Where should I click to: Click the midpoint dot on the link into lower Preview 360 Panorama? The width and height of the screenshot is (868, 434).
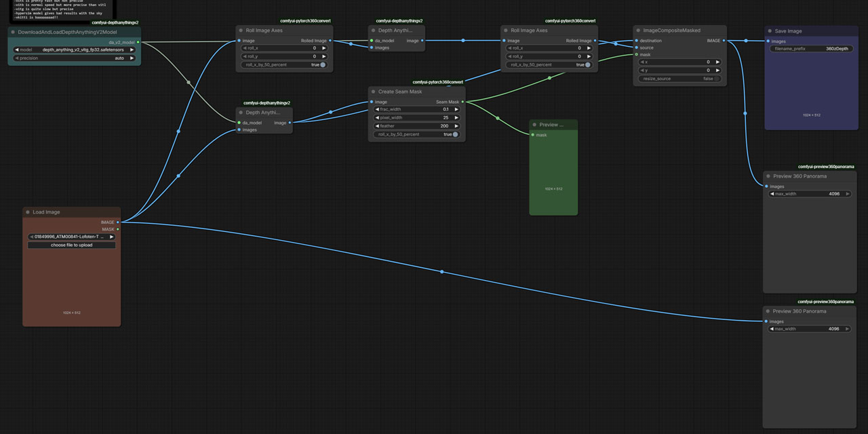tap(442, 272)
